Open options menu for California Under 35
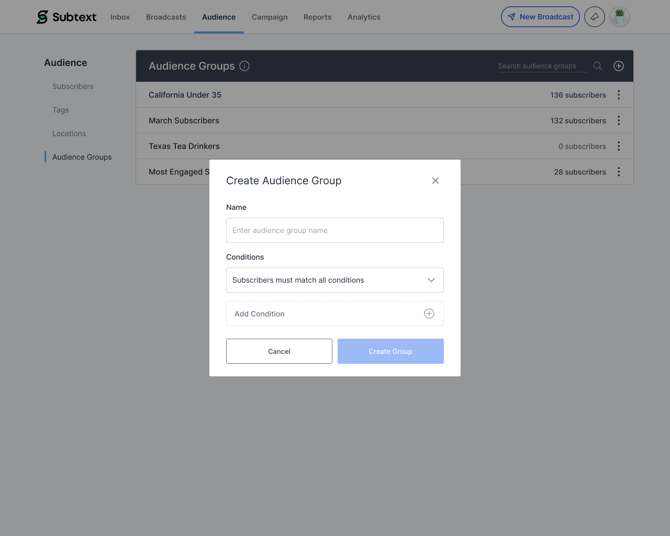Viewport: 670px width, 536px height. click(618, 95)
